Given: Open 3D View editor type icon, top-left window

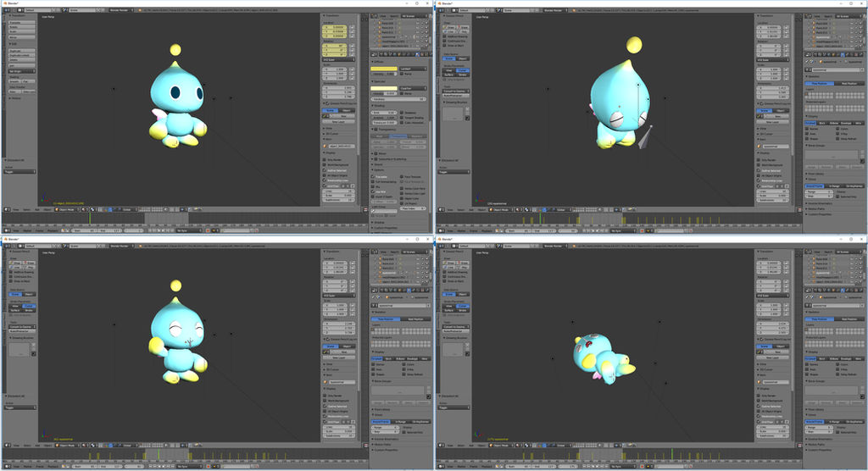Looking at the screenshot, I should 7,210.
